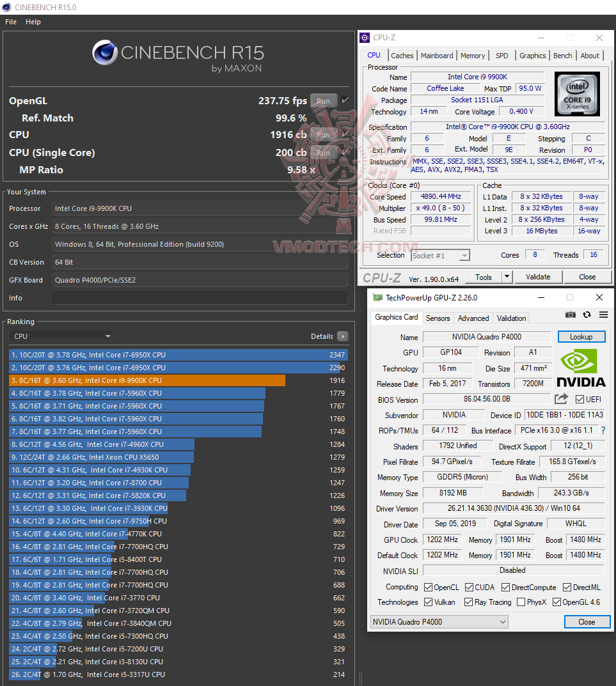Switch to the Graphics tab in CPU-Z
The height and width of the screenshot is (686, 616).
click(532, 56)
